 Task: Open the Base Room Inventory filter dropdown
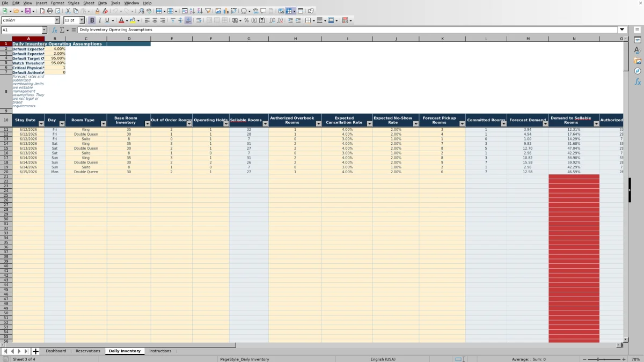[147, 123]
